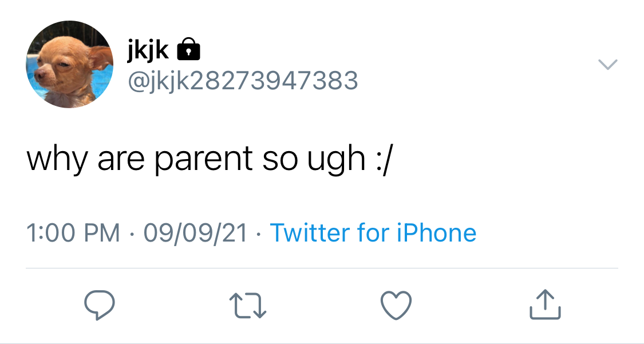Select the :/ emoticon in the tweet

click(x=384, y=159)
